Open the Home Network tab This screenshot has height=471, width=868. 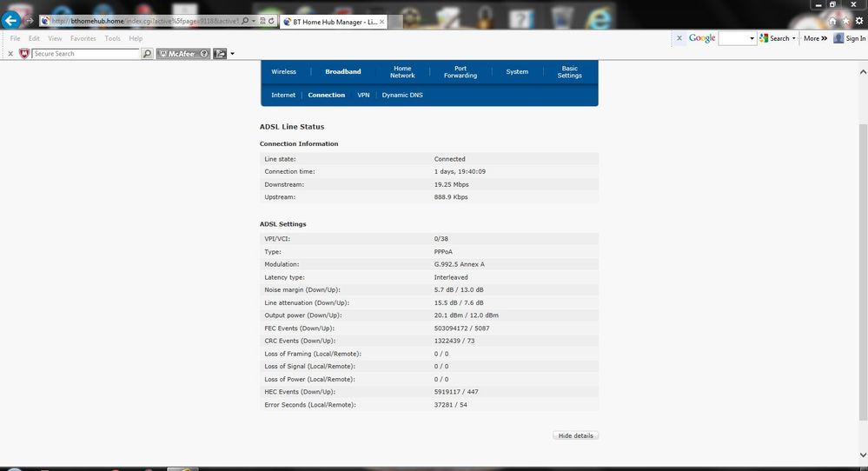point(402,72)
